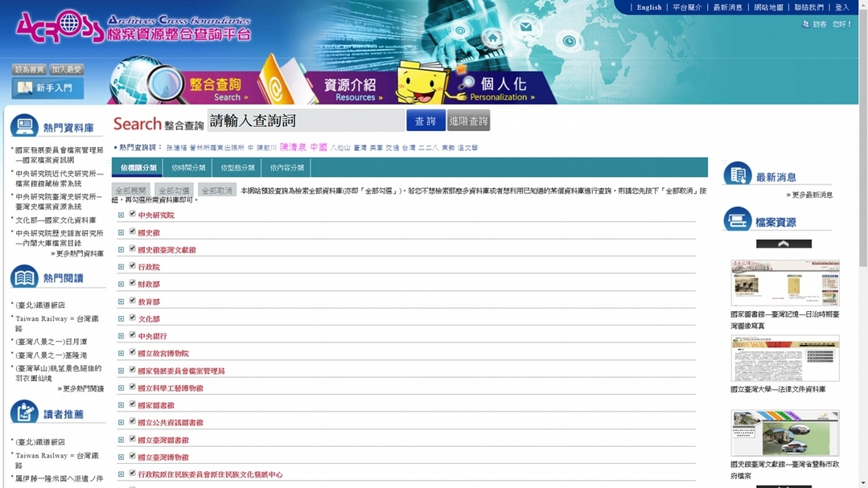Expand the 中央研究院 tree node
Image resolution: width=868 pixels, height=488 pixels.
coord(121,215)
